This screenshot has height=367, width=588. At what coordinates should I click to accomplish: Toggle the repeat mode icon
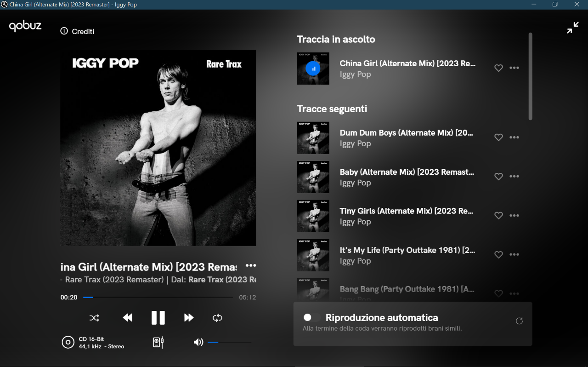(x=217, y=318)
